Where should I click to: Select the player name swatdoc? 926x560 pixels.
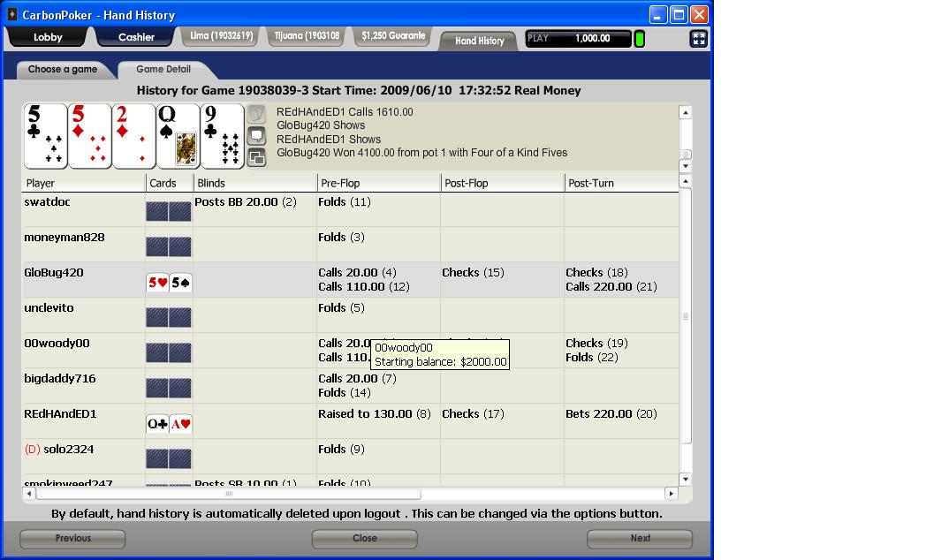[x=47, y=201]
